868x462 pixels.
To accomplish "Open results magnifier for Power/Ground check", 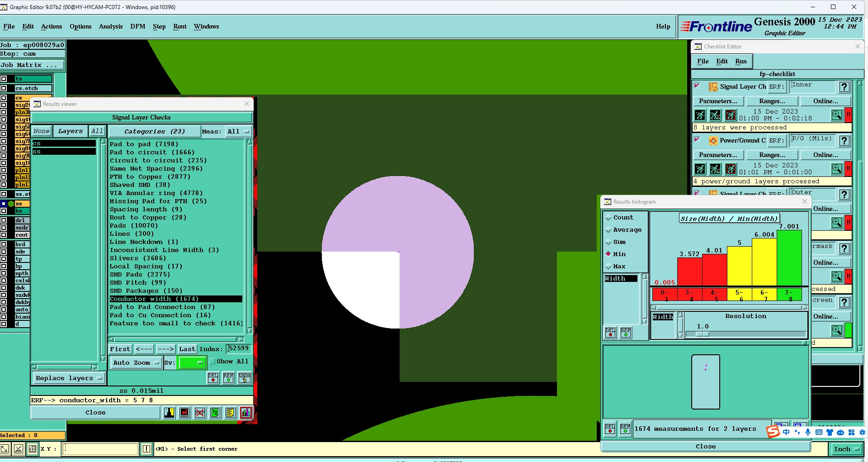I will pyautogui.click(x=837, y=169).
